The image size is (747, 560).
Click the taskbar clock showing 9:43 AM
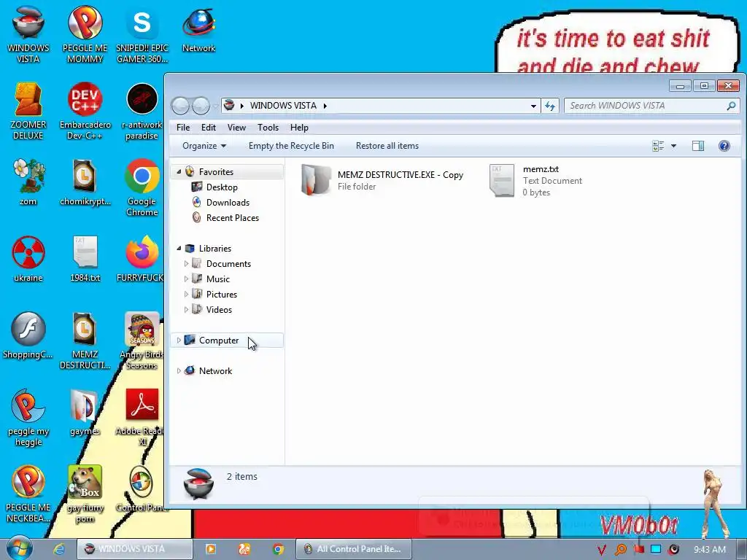(710, 550)
